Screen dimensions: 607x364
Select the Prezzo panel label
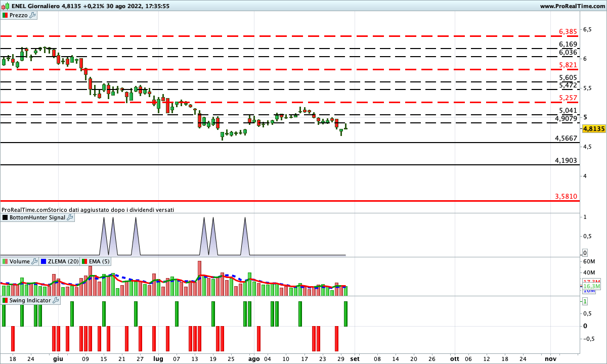pos(19,15)
